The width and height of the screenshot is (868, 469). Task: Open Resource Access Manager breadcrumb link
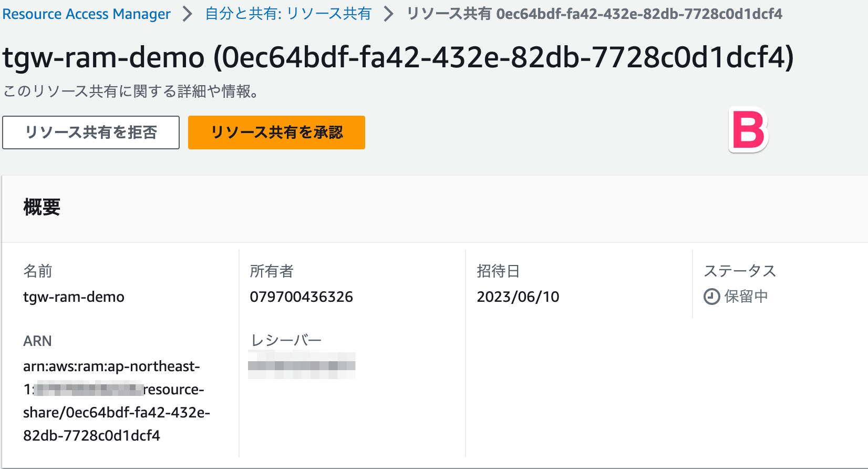click(87, 14)
